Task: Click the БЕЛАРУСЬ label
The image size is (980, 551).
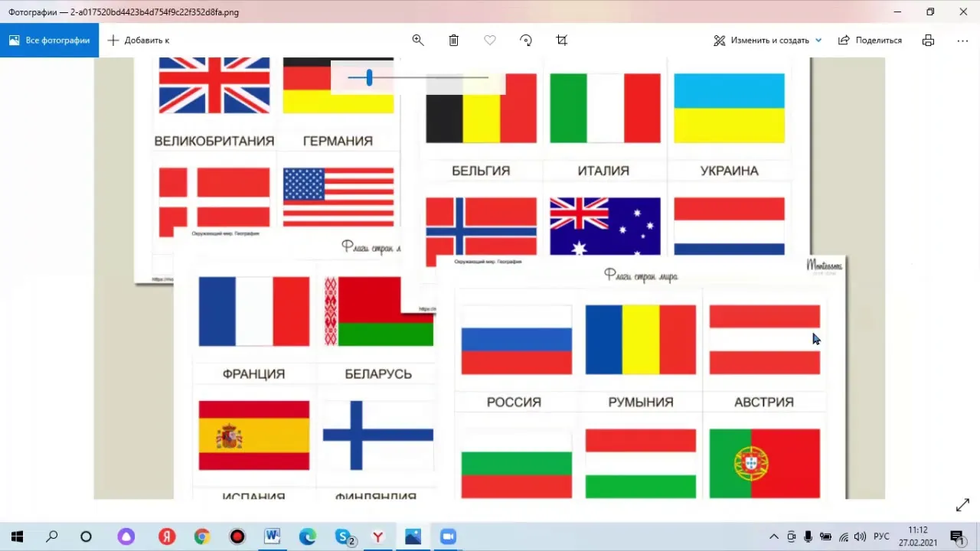Action: tap(378, 374)
